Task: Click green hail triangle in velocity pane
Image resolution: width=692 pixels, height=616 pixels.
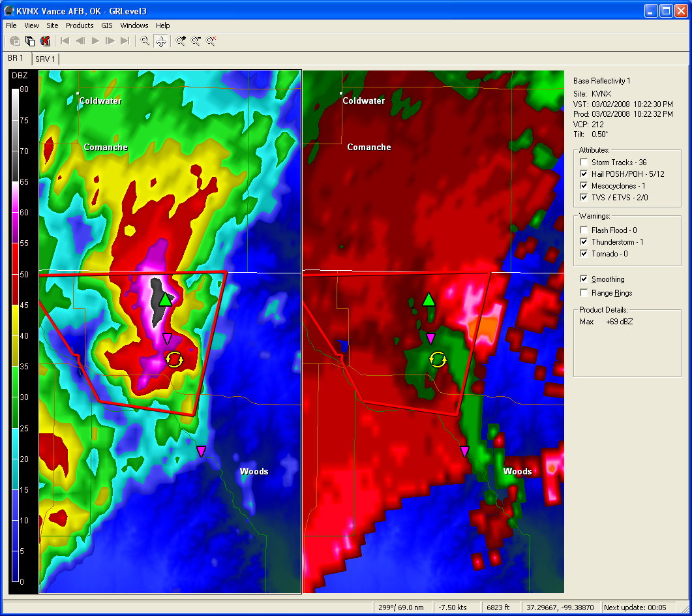Action: (429, 300)
